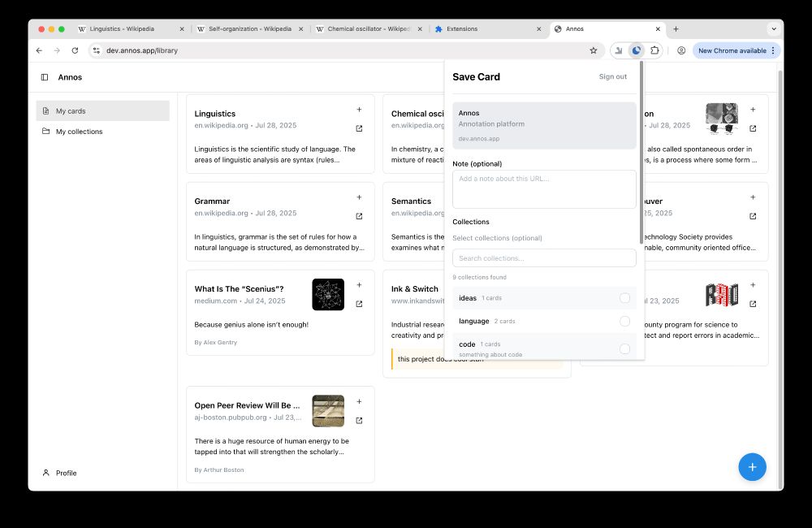Open the Open Peer Review external link
This screenshot has height=528, width=812.
coord(359,421)
